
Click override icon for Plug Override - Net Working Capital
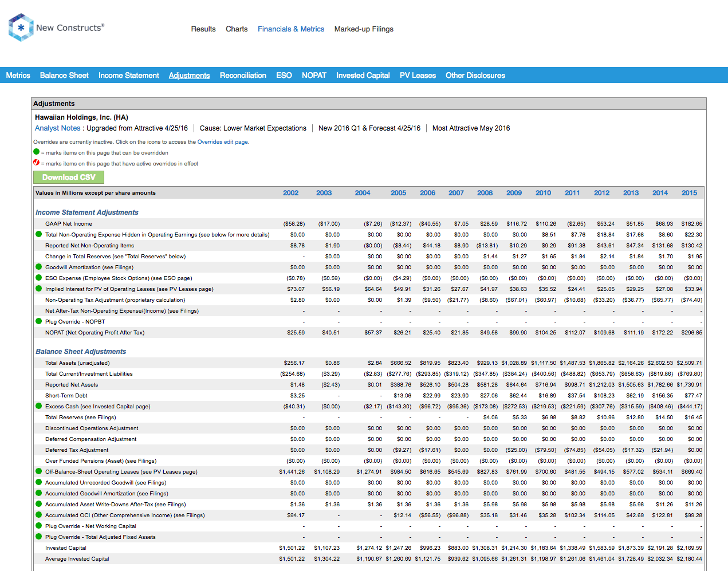(x=39, y=526)
